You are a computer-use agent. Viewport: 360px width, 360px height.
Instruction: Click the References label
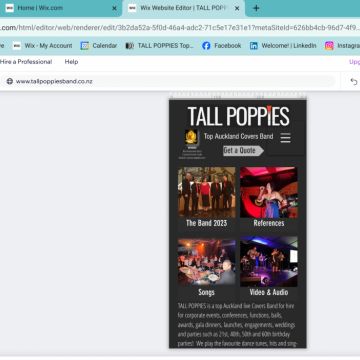click(269, 223)
